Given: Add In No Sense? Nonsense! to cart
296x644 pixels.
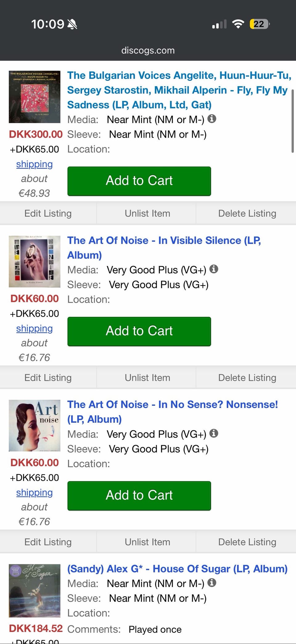Looking at the screenshot, I should point(139,495).
